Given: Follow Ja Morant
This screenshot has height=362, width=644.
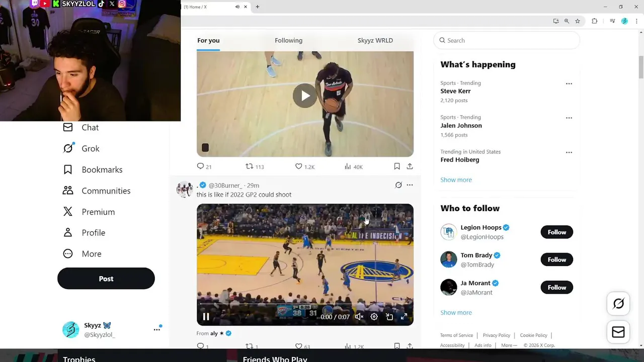Looking at the screenshot, I should tap(556, 287).
